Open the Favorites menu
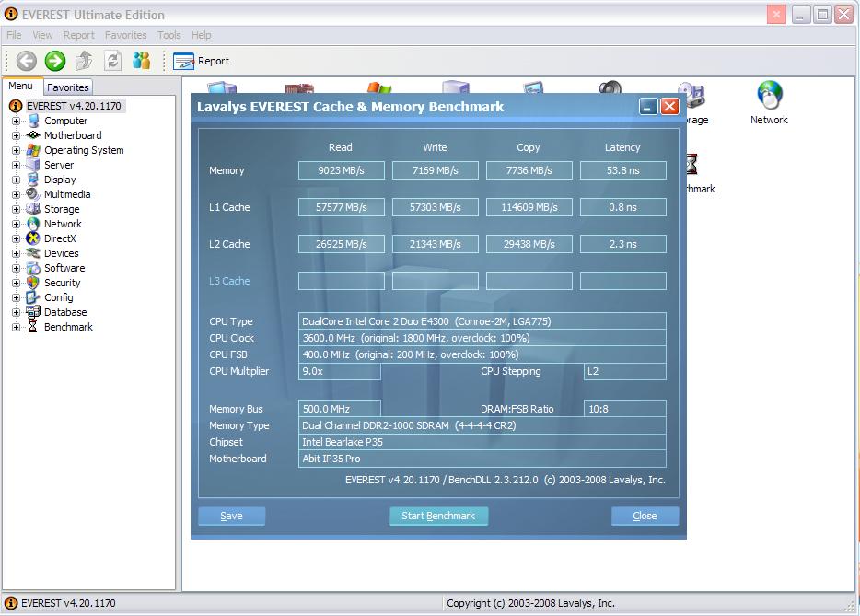860x616 pixels. coord(125,35)
